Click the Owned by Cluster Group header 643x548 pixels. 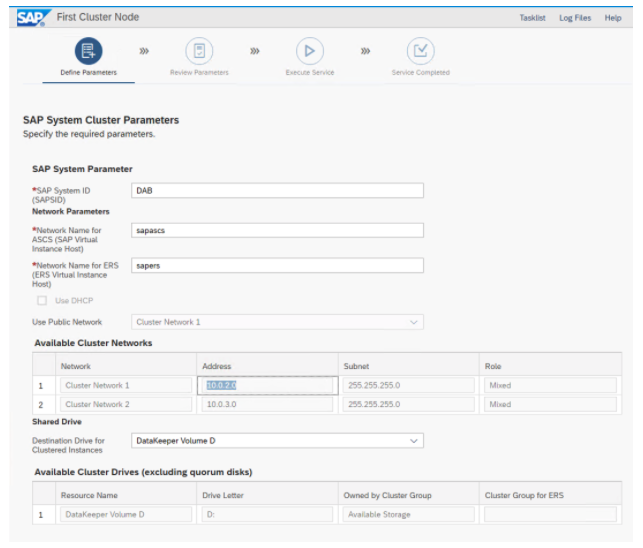pos(409,495)
